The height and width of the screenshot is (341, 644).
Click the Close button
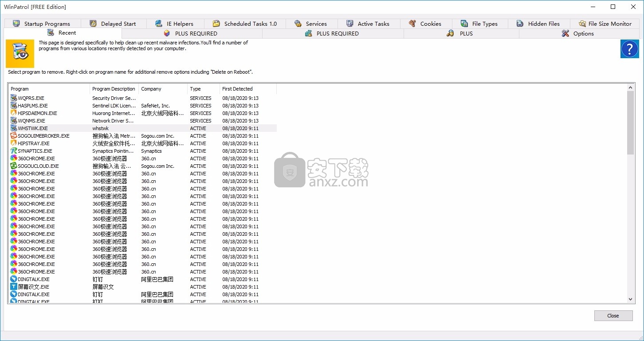[x=613, y=315]
